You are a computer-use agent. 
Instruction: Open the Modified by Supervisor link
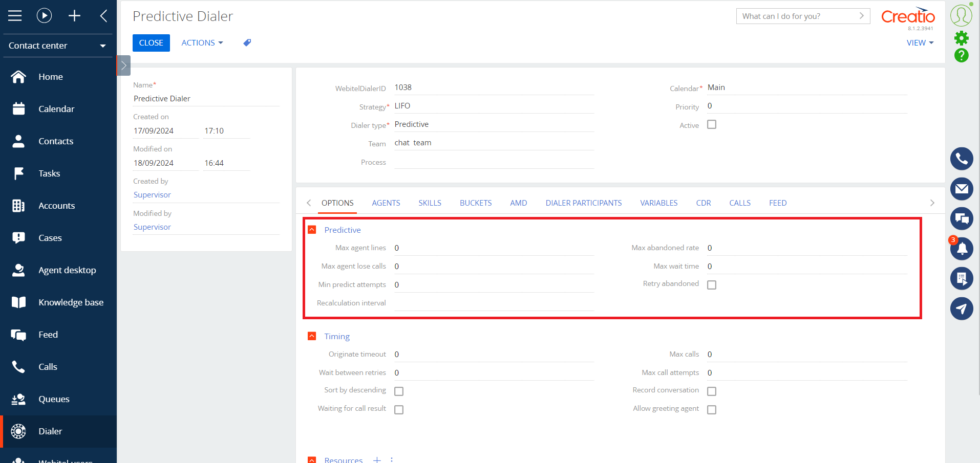152,227
